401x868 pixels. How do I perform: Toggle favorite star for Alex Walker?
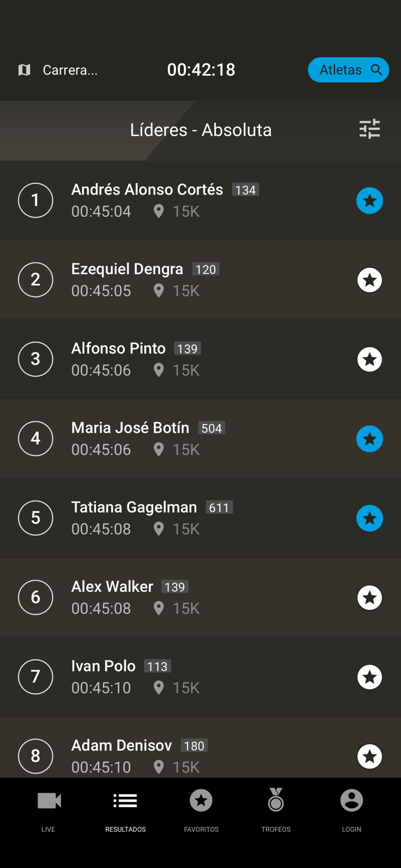point(370,597)
